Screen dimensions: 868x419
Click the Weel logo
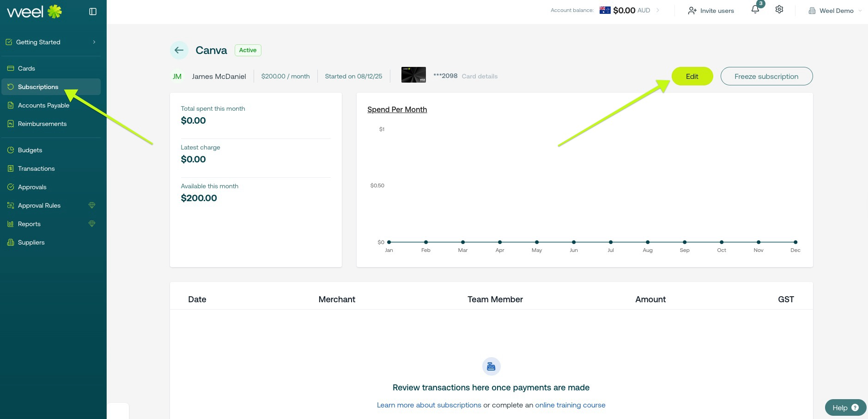click(34, 12)
